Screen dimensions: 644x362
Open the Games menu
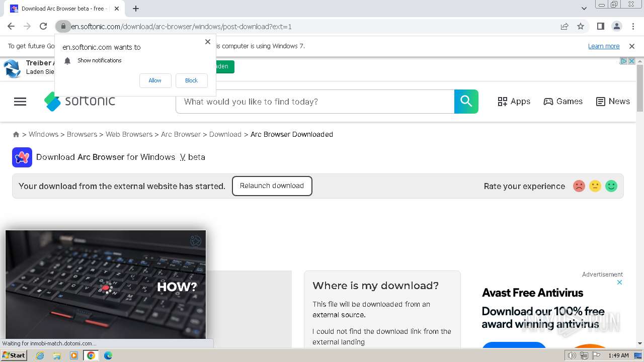click(563, 102)
